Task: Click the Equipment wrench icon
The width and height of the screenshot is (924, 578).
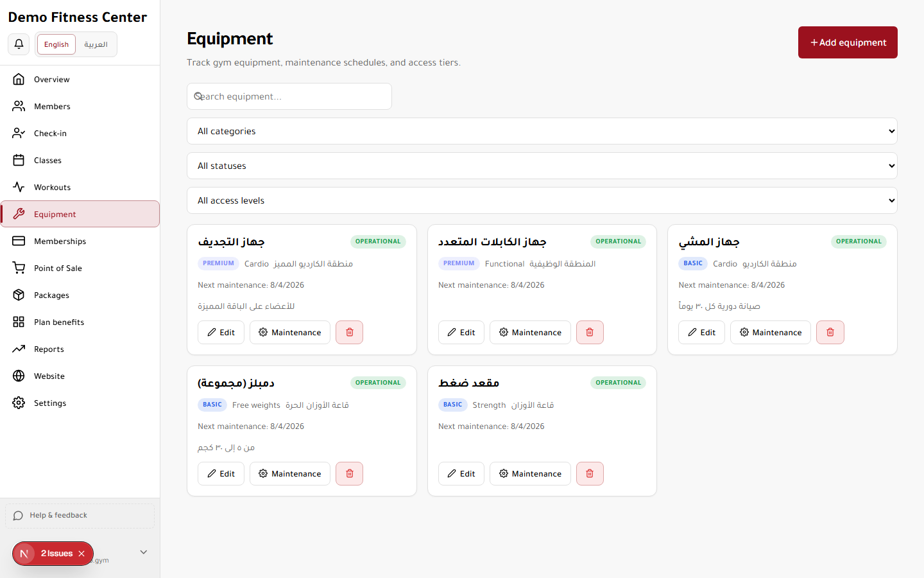Action: pos(19,215)
